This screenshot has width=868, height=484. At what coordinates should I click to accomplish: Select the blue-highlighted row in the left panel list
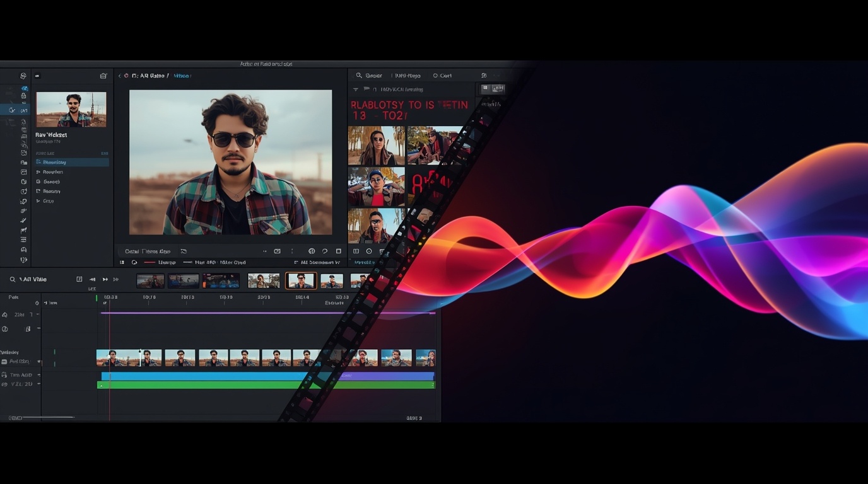(72, 162)
